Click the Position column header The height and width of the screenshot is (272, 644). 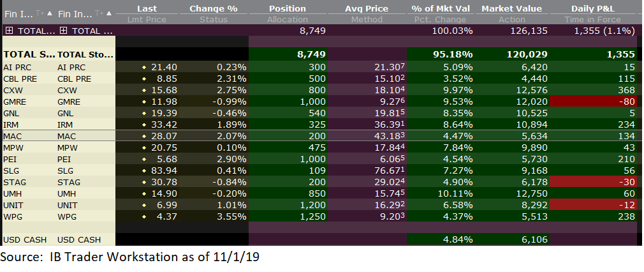(x=287, y=9)
